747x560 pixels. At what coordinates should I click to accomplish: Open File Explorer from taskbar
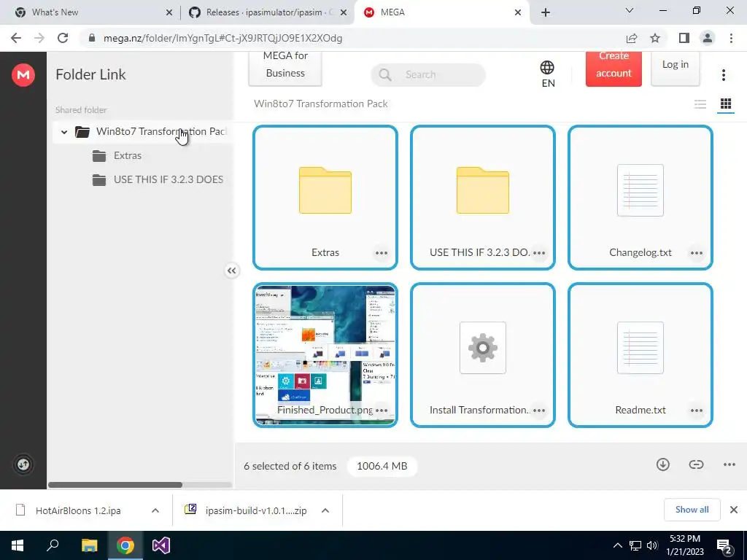(x=89, y=545)
